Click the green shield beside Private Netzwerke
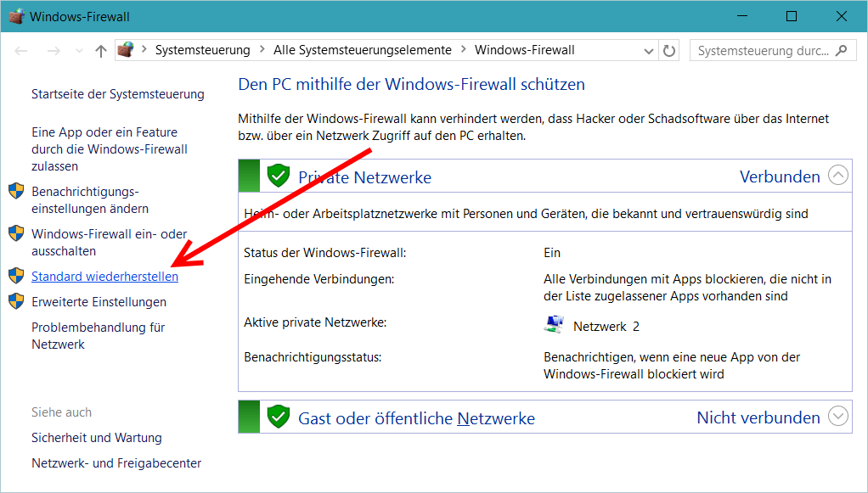 click(279, 176)
